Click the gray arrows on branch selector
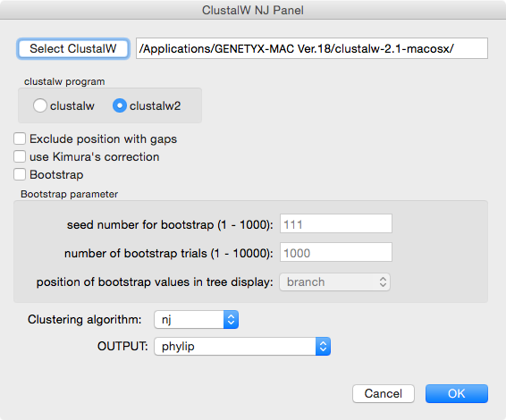The image size is (506, 420). click(383, 281)
